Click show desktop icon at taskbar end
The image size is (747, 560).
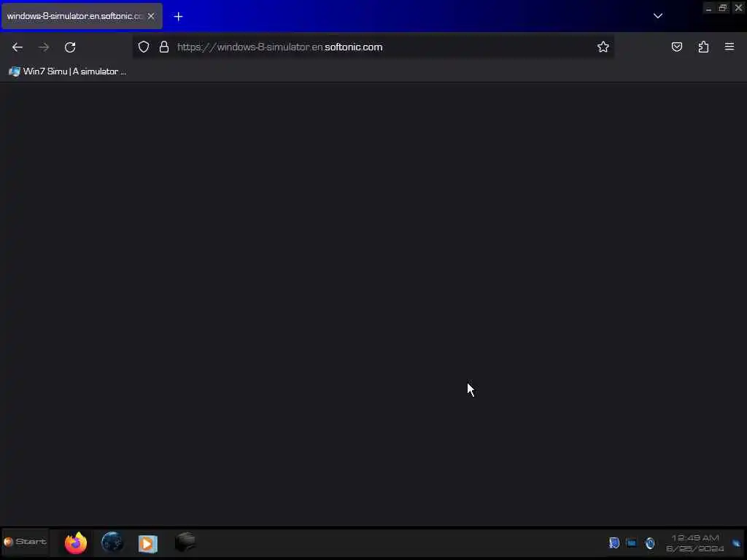[737, 543]
